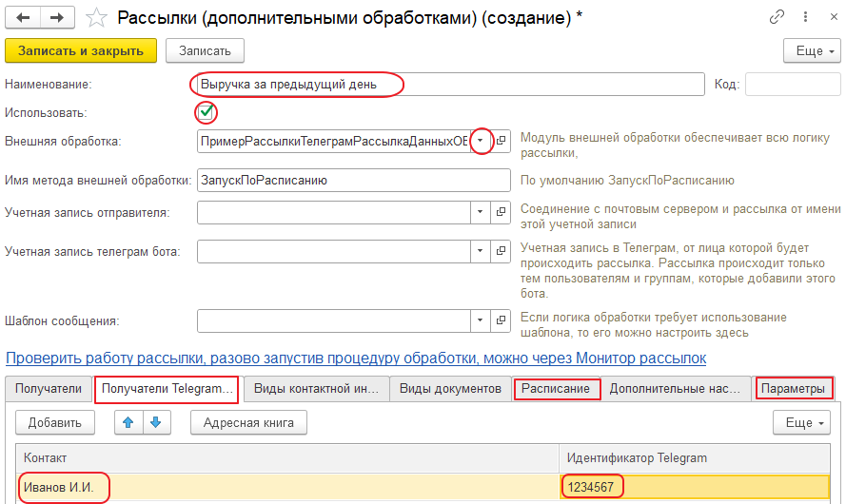Viewport: 846px width, 504px height.
Task: Click the Наименование input field
Action: tap(447, 85)
